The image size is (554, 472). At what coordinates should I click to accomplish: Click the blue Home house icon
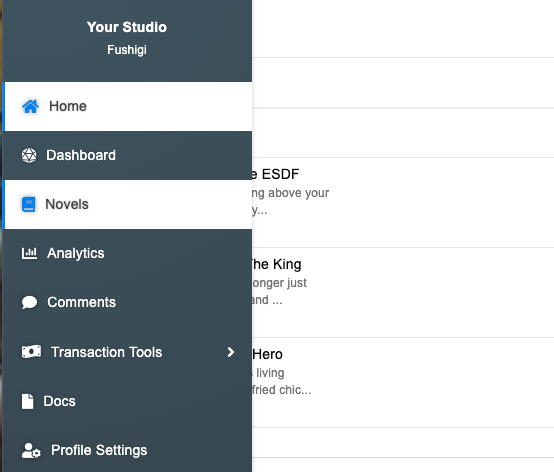[x=30, y=106]
